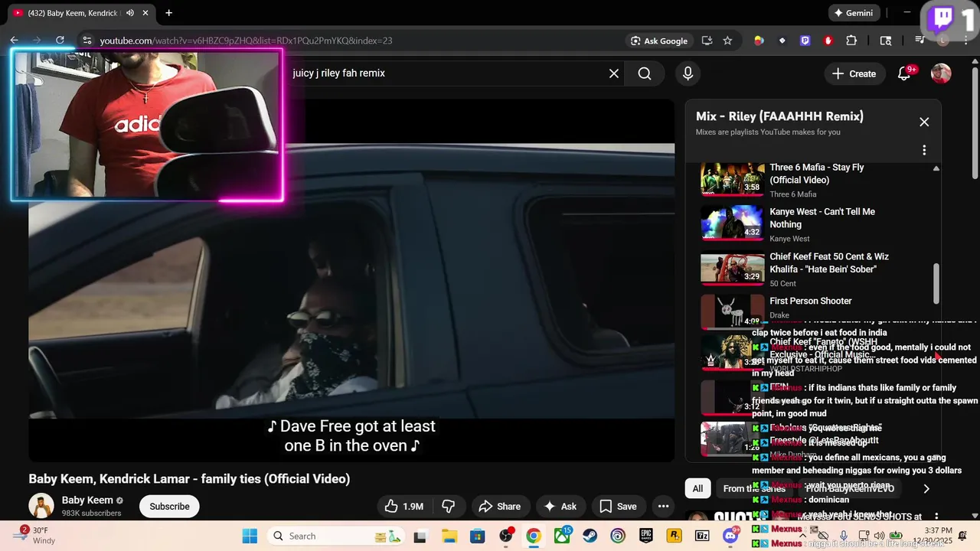Open the Extensions puzzle icon
Image resolution: width=980 pixels, height=551 pixels.
[x=851, y=41]
